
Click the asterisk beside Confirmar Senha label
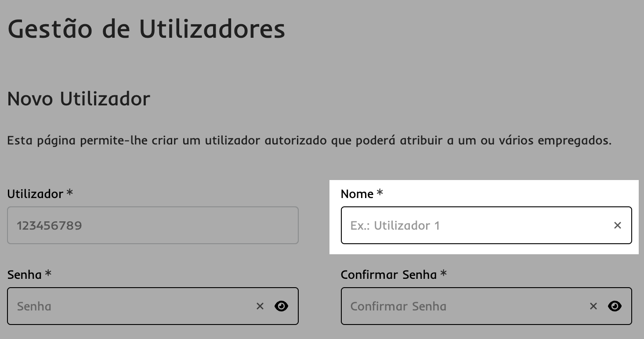coord(444,274)
